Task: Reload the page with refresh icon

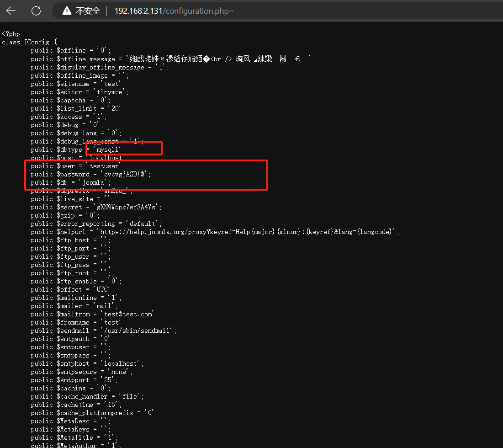Action: coord(36,11)
